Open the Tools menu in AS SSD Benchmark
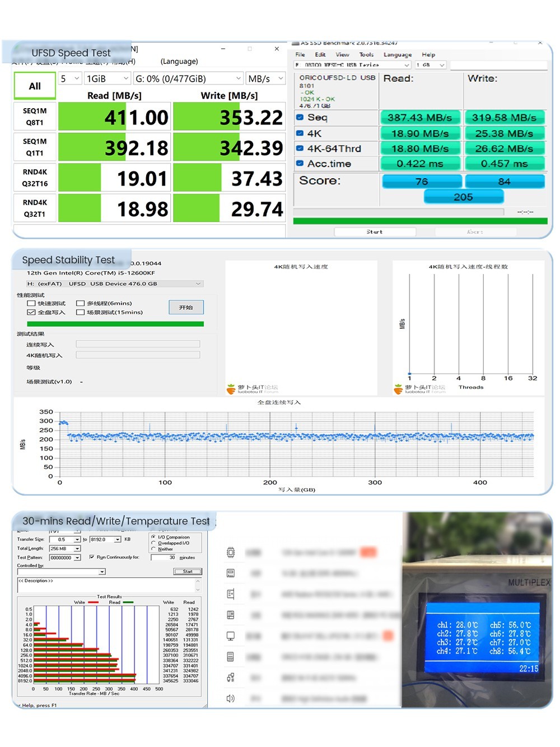The height and width of the screenshot is (747, 560). pyautogui.click(x=366, y=55)
